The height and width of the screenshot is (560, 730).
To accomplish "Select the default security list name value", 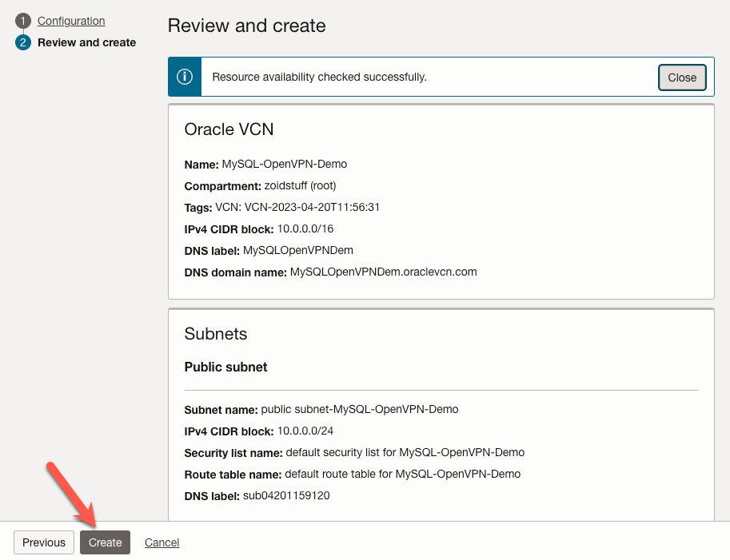I will (405, 453).
